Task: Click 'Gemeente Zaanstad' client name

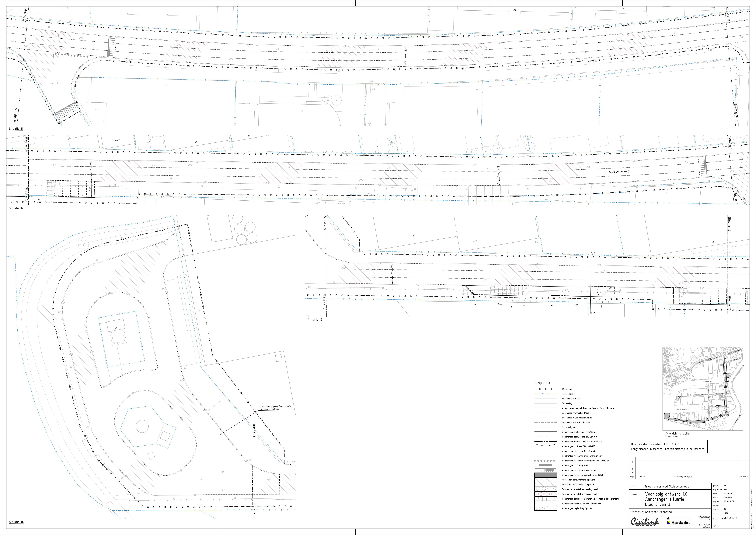Action: 658,512
